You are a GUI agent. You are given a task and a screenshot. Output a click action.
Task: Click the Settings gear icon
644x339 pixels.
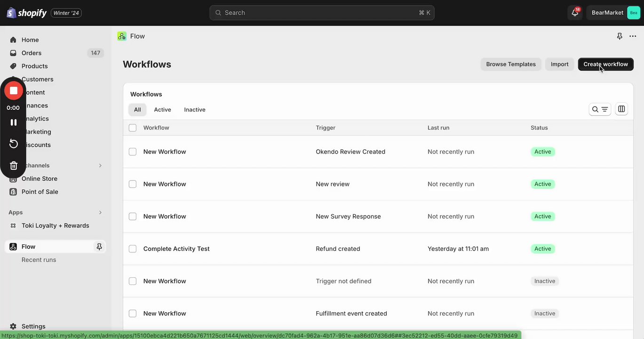coord(13,326)
